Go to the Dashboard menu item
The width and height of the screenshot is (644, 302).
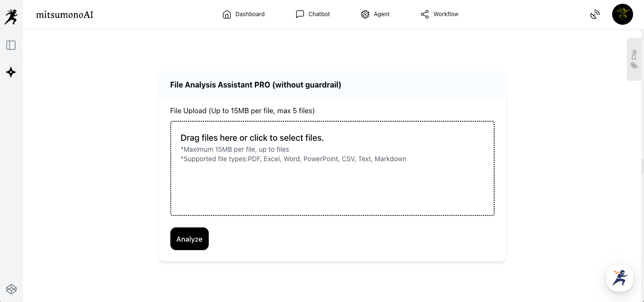point(250,14)
